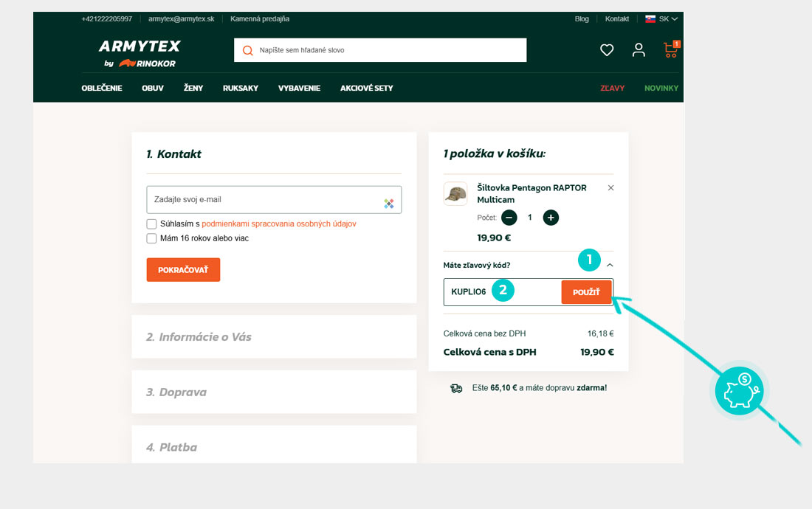
Task: Open the ŽENY menu
Action: [193, 89]
